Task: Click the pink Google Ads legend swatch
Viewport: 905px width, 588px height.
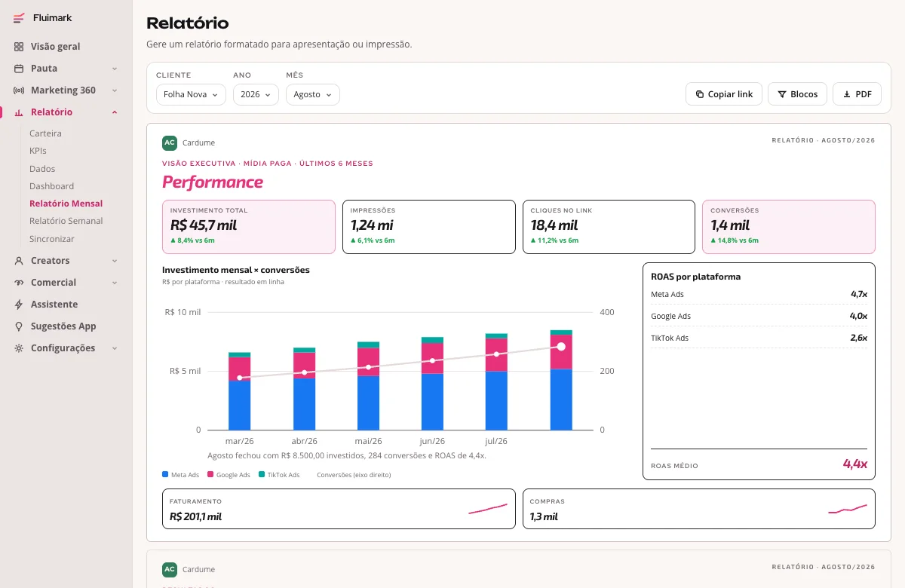Action: pyautogui.click(x=210, y=475)
